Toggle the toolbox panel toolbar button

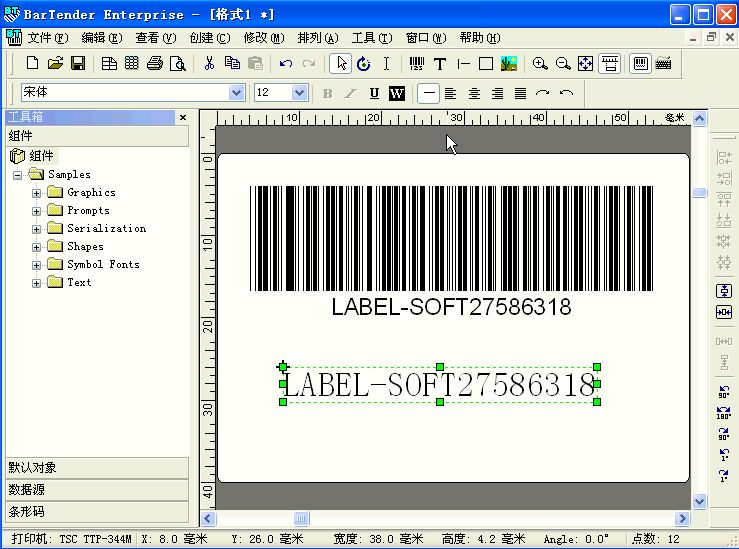[640, 63]
